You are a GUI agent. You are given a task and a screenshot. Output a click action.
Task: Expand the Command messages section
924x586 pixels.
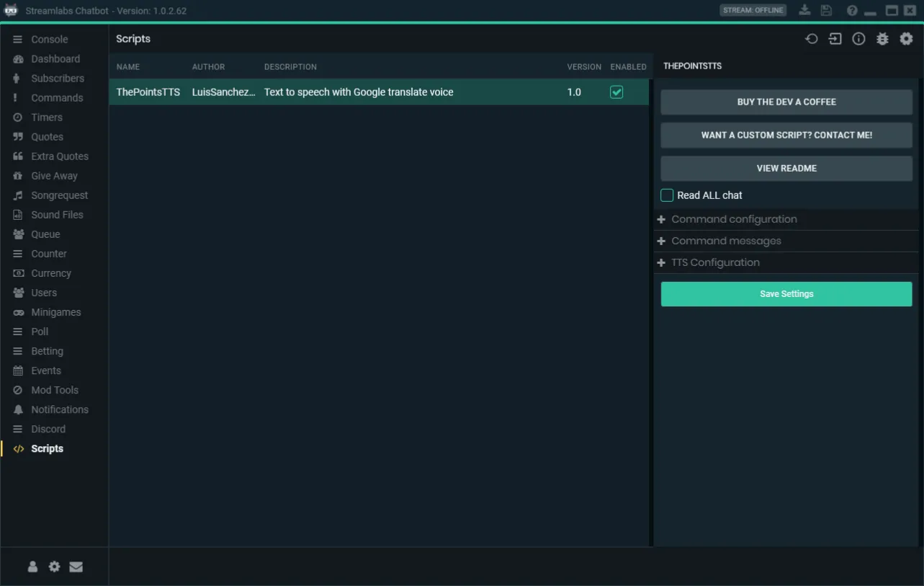tap(786, 241)
